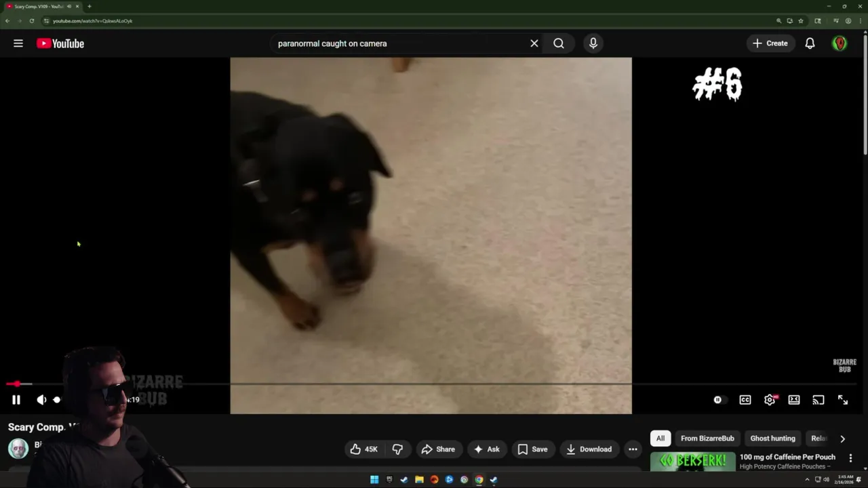Pause the video playback
Viewport: 868px width, 488px height.
[x=16, y=400]
